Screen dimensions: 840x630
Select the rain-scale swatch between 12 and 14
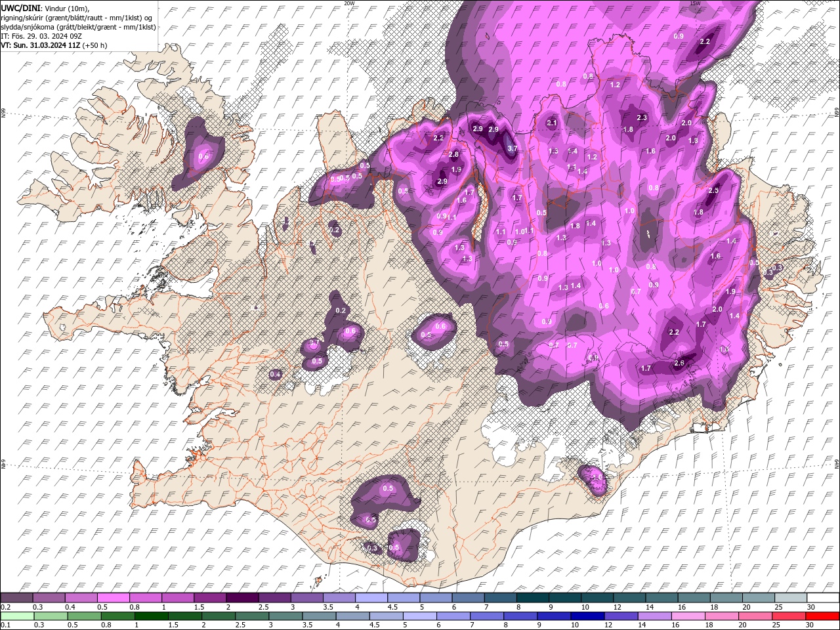point(621,616)
